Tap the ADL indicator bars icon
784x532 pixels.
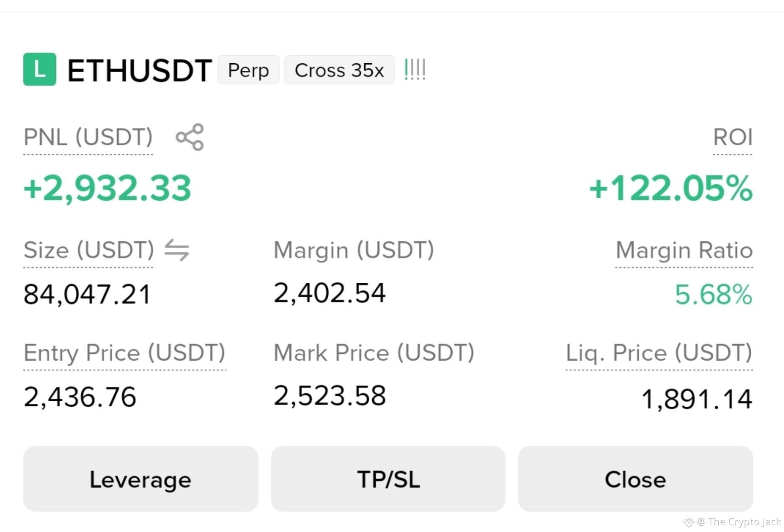point(415,70)
